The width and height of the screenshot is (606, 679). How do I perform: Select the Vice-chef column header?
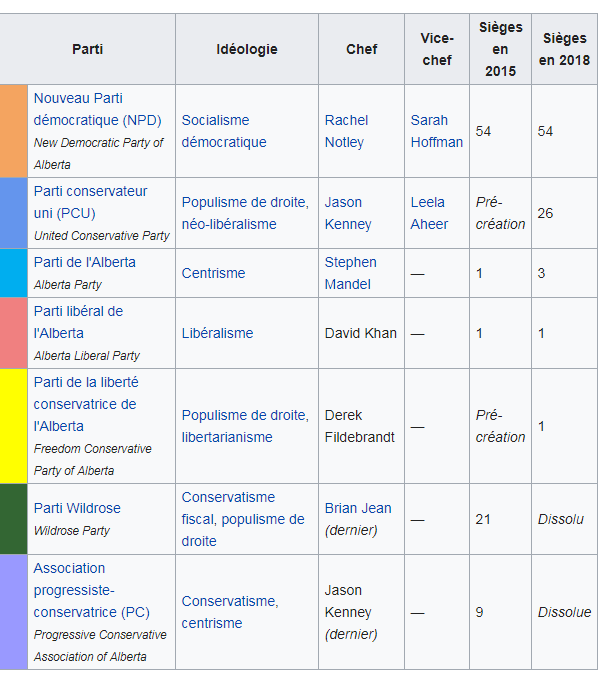[x=437, y=49]
